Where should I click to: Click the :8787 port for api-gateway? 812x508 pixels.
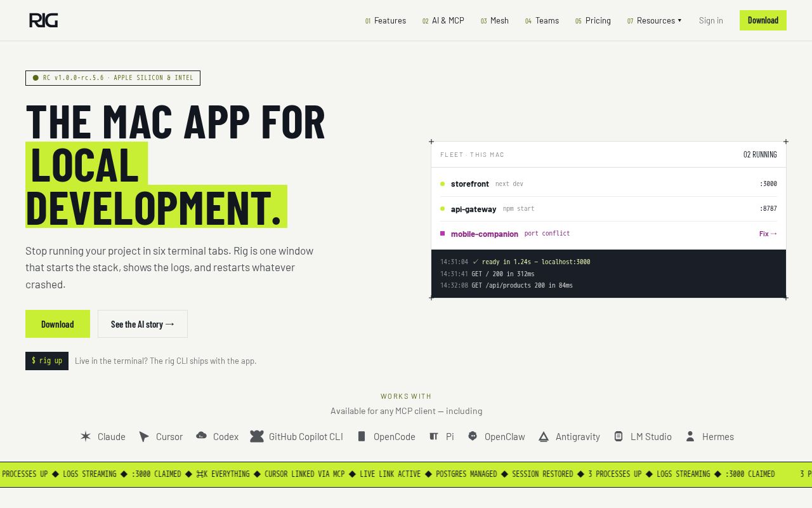click(768, 209)
